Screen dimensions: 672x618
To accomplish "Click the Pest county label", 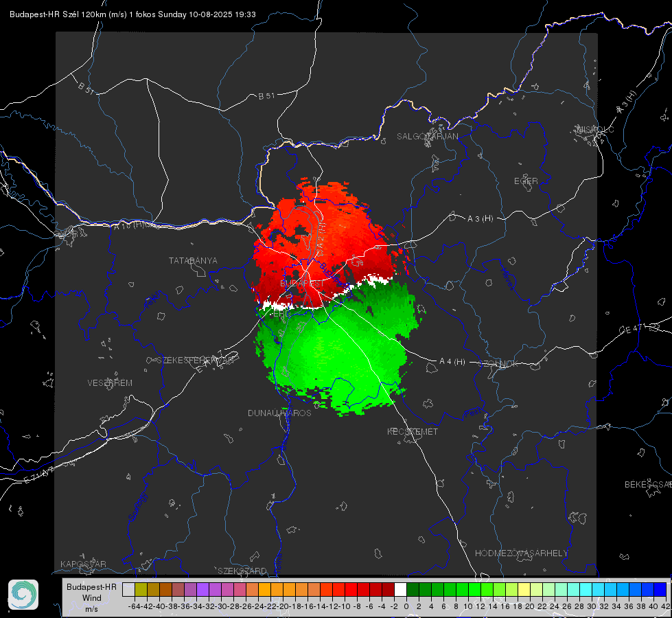I will coord(472,413).
